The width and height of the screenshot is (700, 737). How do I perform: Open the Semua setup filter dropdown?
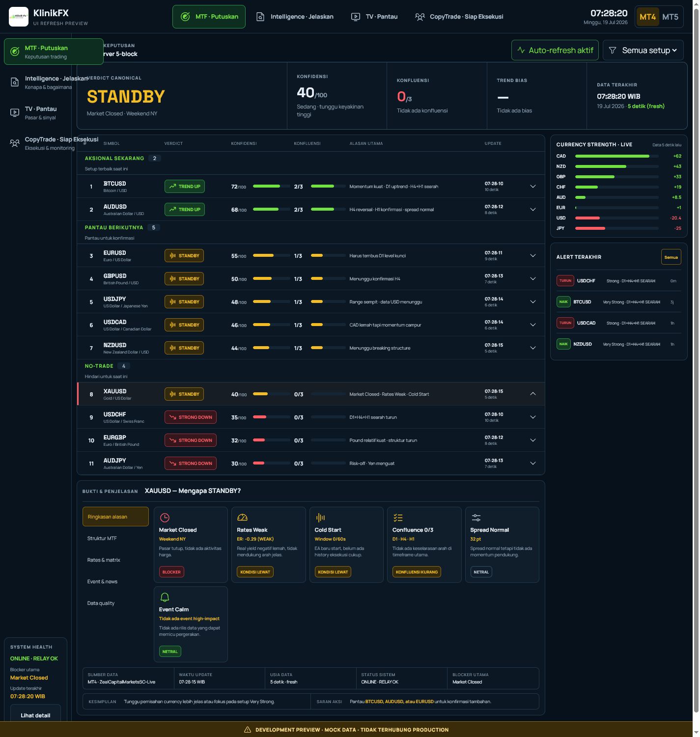coord(643,50)
